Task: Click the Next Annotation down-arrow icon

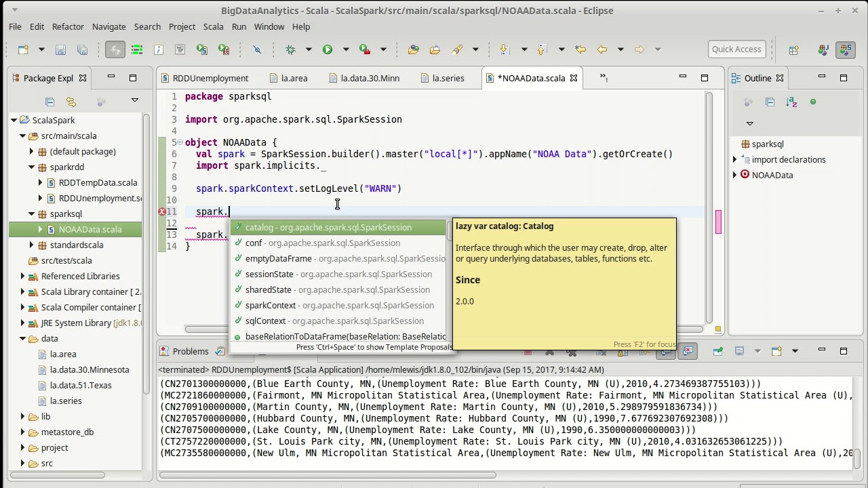Action: click(504, 49)
